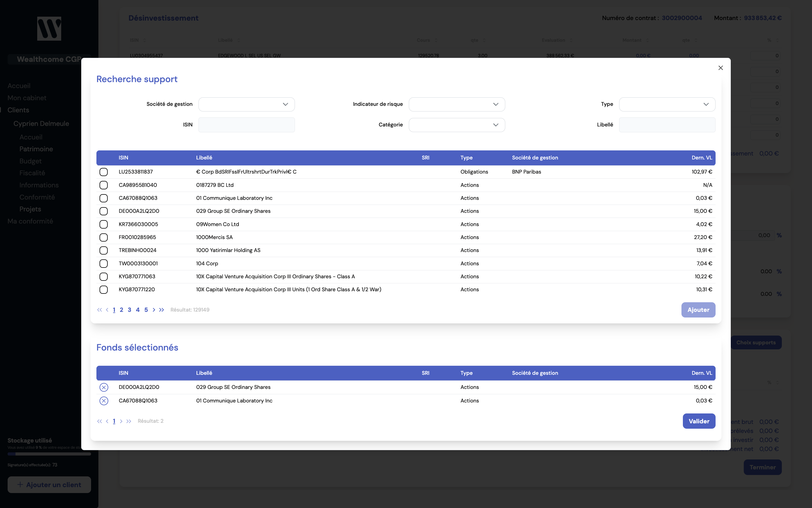Go to previous page of selected funds
Screen dimensions: 812x508
[x=107, y=421]
